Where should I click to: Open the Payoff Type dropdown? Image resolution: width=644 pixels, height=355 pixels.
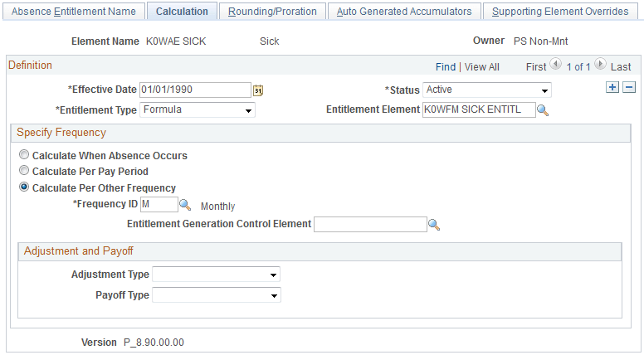(217, 295)
